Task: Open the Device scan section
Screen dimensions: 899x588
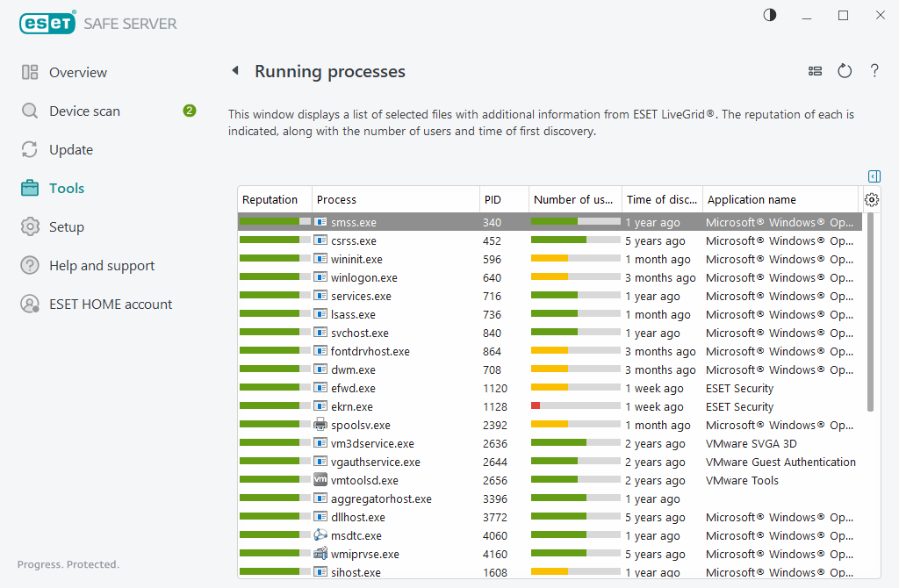Action: 84,111
